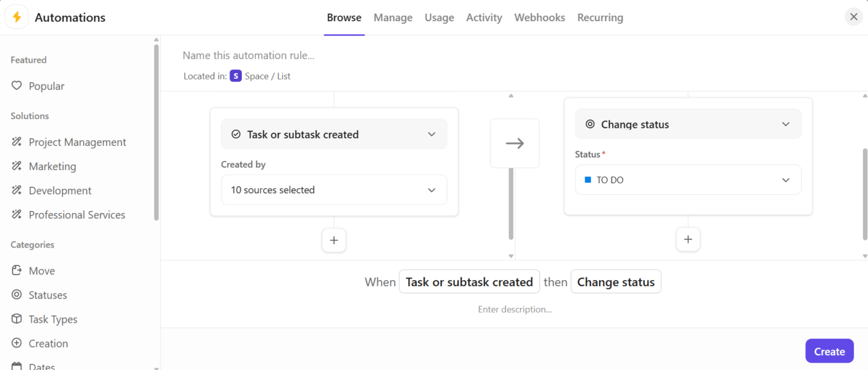This screenshot has height=370, width=868.
Task: Click the 'Enter description' field
Action: pyautogui.click(x=515, y=309)
